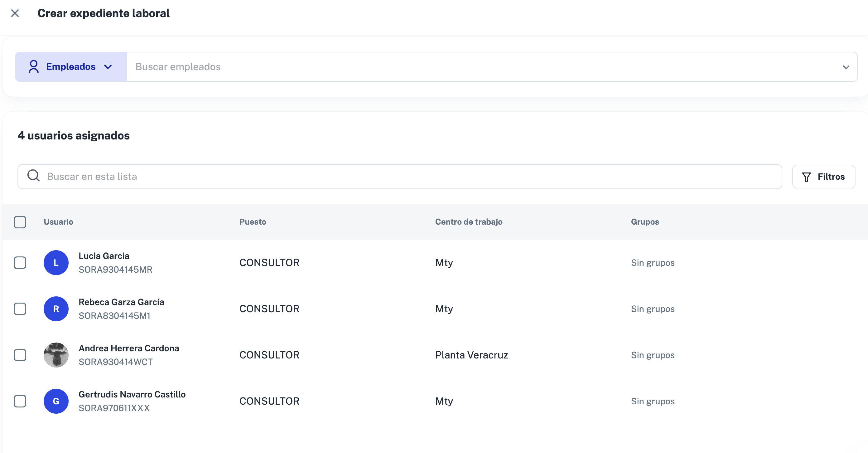Check the box for Lucia Garcia

(20, 263)
